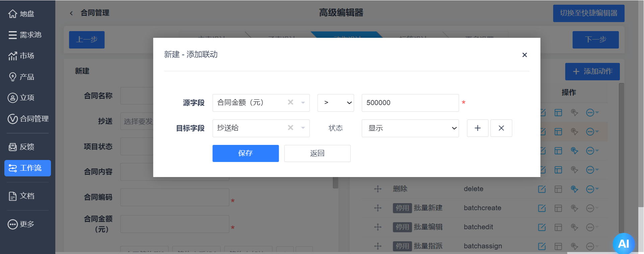This screenshot has width=644, height=254.
Task: Click the 500000 value input field
Action: coord(410,103)
